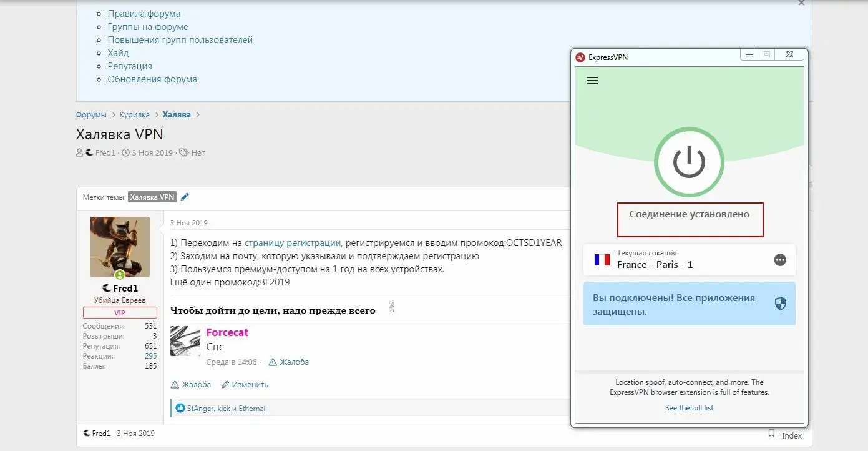Open the Группы на форуме link
Screen dimensions: 868x451
[x=148, y=27]
